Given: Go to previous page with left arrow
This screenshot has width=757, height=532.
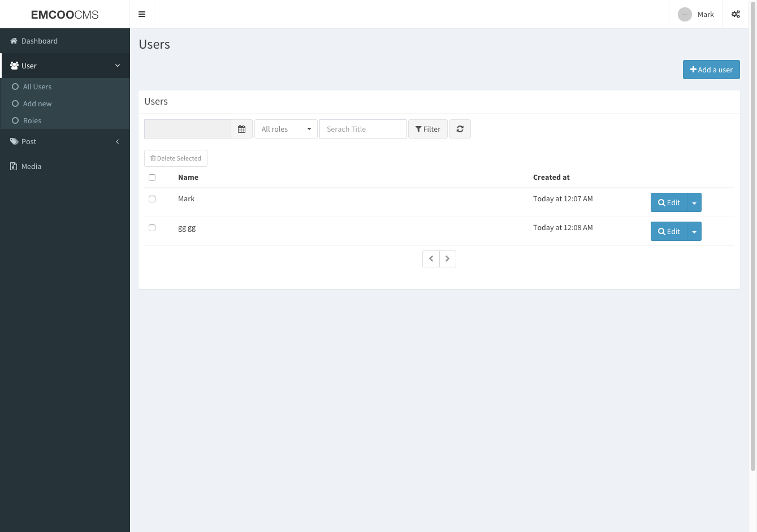Looking at the screenshot, I should click(431, 259).
